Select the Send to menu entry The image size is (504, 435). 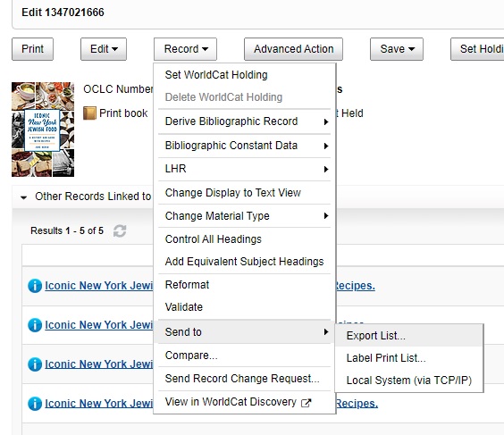(244, 332)
